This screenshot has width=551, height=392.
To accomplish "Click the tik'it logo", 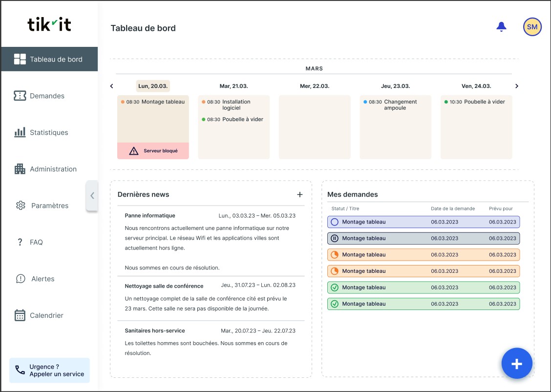I will click(x=49, y=24).
